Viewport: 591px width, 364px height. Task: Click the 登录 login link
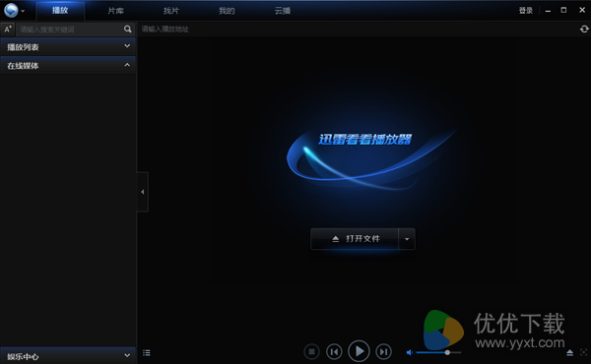click(526, 11)
